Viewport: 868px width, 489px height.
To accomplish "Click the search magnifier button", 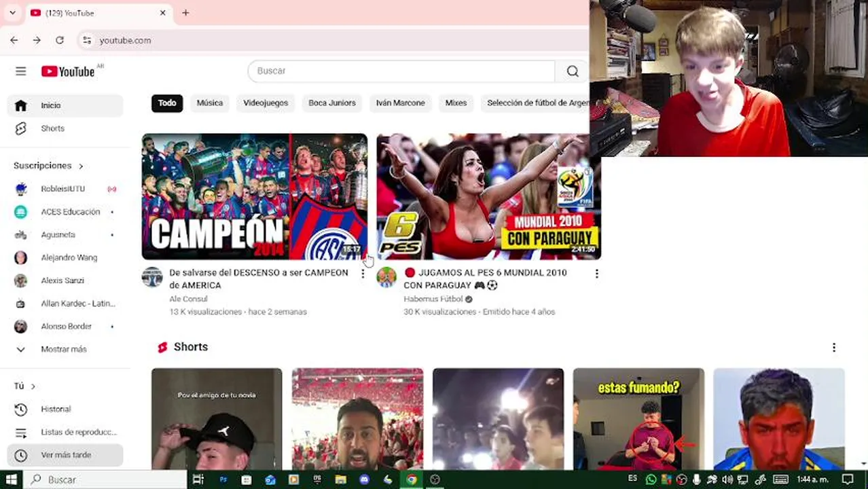I will (x=573, y=71).
